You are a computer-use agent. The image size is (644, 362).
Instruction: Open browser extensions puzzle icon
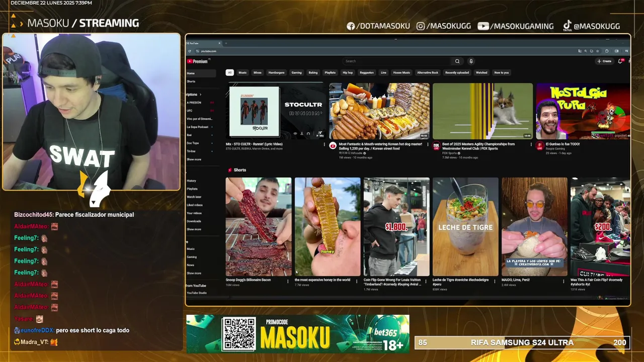(607, 51)
